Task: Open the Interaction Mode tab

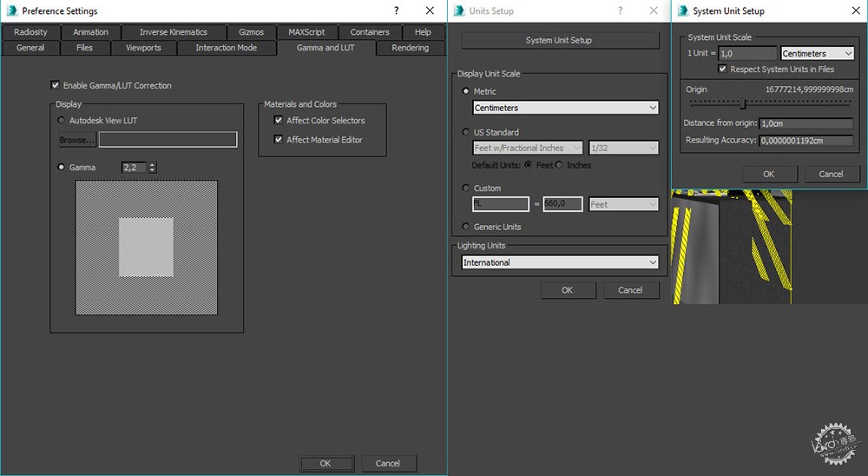Action: click(227, 48)
